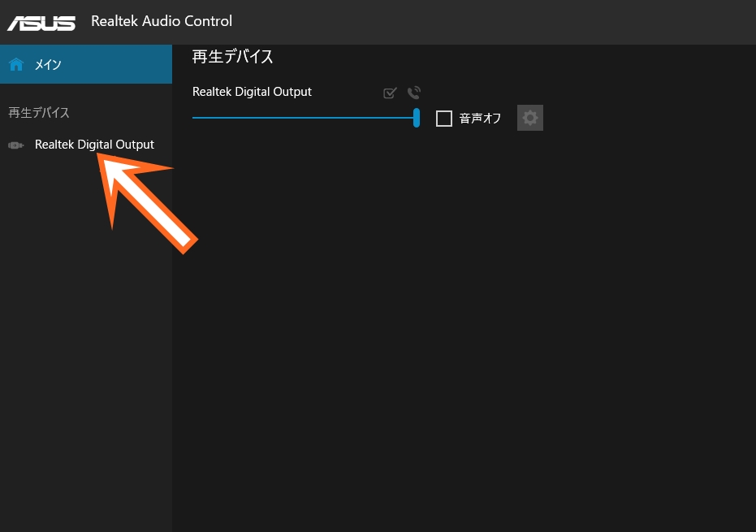Click the empty area of the main panel
The height and width of the screenshot is (532, 756).
coord(463,325)
